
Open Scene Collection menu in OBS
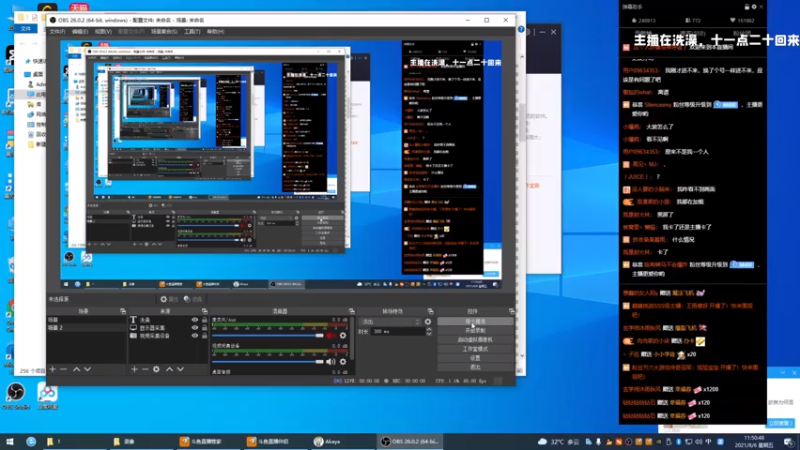click(x=164, y=32)
